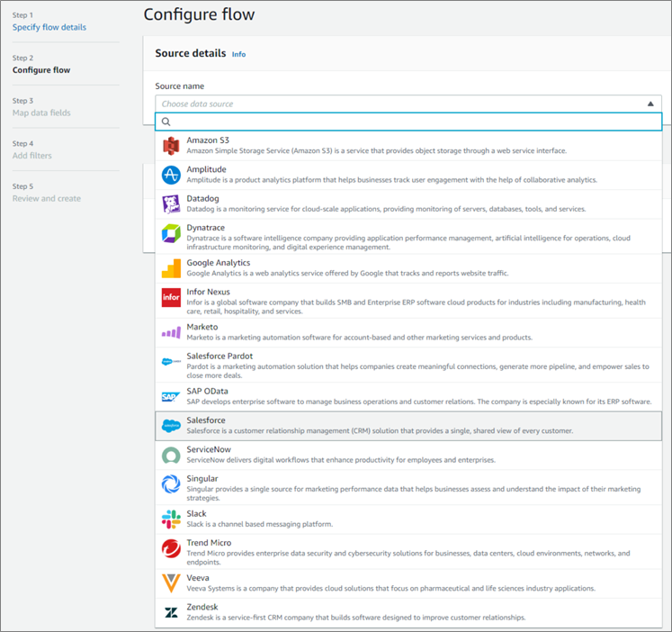Go back to Specify flow details step

coord(49,27)
